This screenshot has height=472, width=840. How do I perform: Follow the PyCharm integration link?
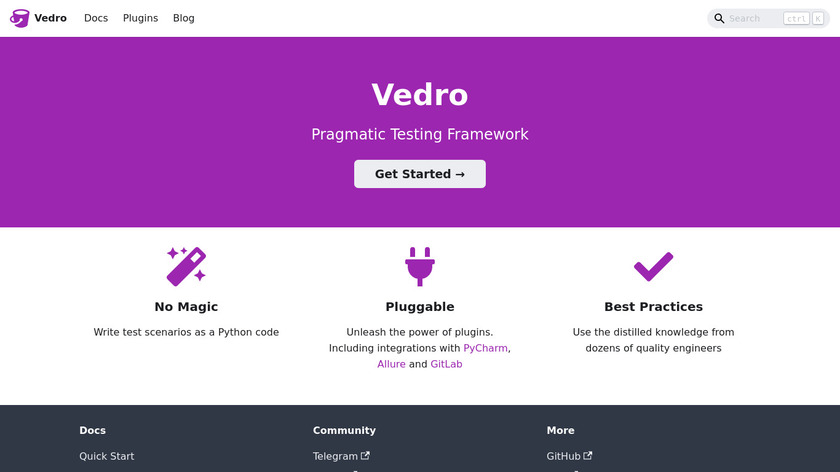pyautogui.click(x=486, y=348)
